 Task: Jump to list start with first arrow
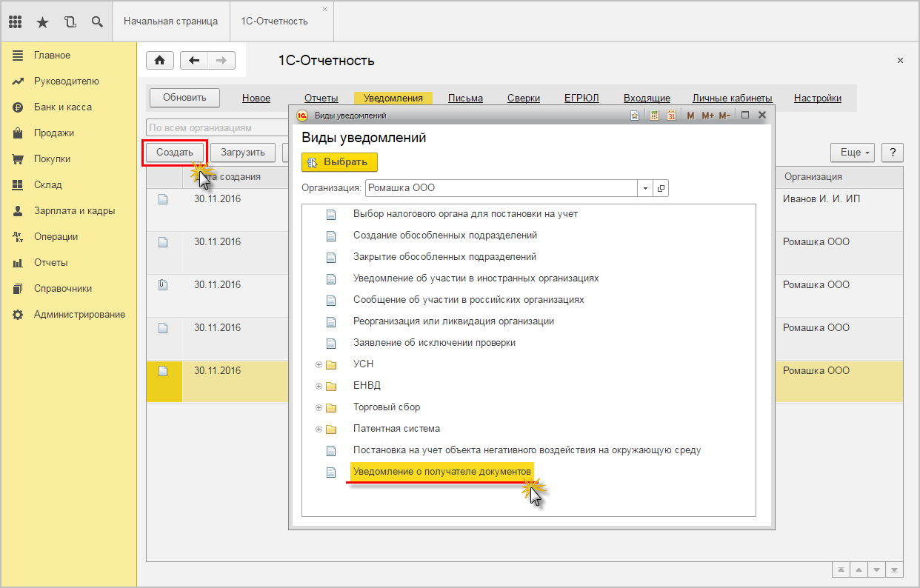pos(841,569)
